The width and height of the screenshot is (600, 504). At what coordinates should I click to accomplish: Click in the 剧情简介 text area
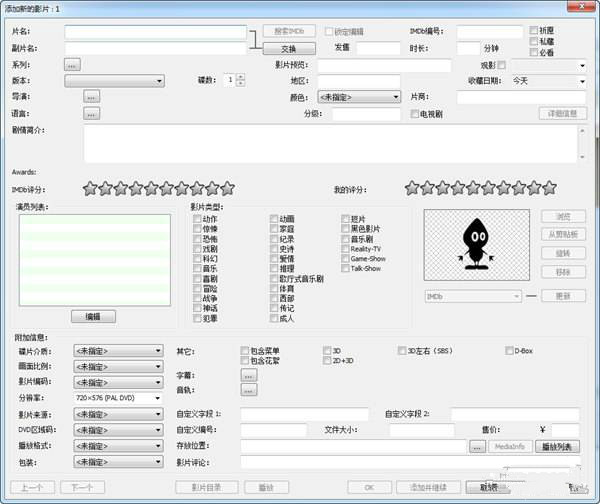pos(330,144)
